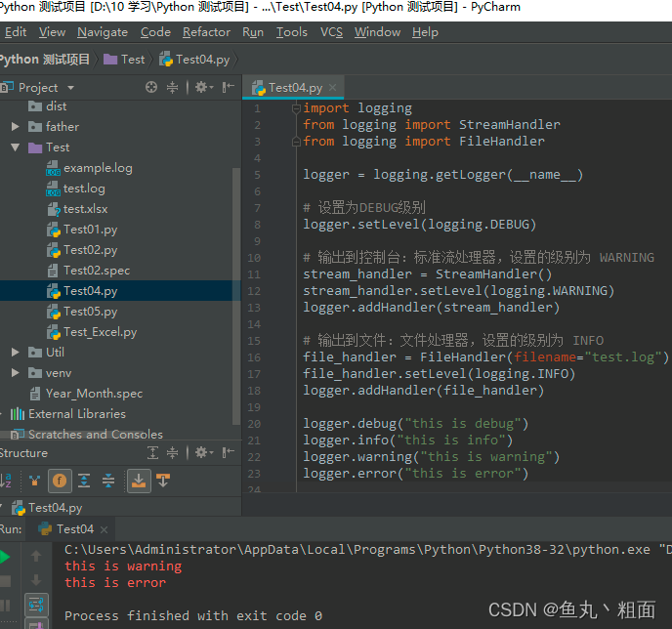Open the Edit menu

[x=16, y=32]
